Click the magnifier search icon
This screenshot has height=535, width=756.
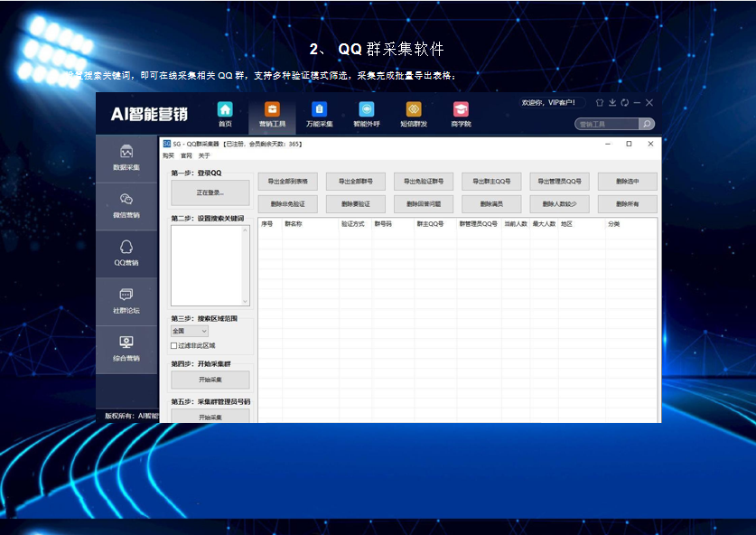(647, 124)
